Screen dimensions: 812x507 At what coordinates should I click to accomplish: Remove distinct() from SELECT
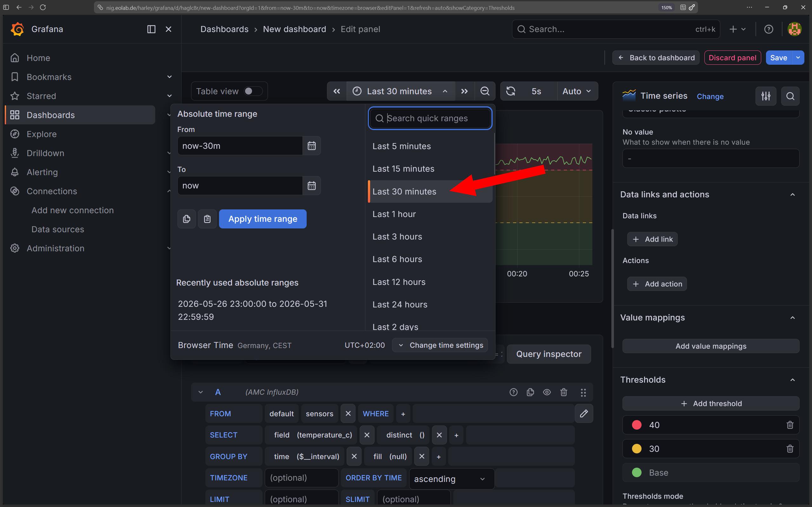(x=439, y=435)
